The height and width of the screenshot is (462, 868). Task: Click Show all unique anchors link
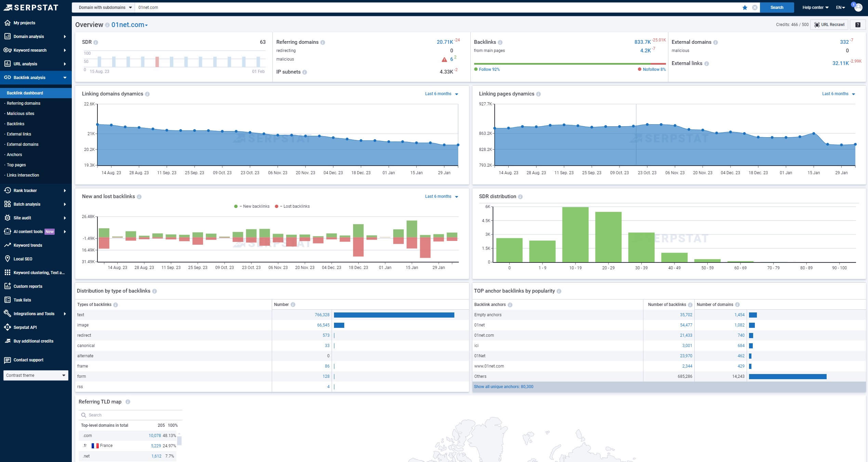[x=503, y=387]
